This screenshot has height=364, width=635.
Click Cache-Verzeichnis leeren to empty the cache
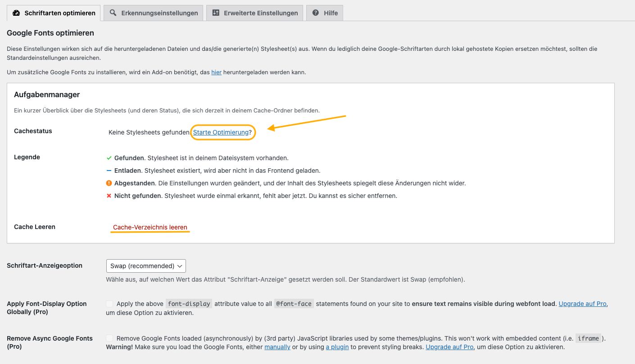click(150, 227)
